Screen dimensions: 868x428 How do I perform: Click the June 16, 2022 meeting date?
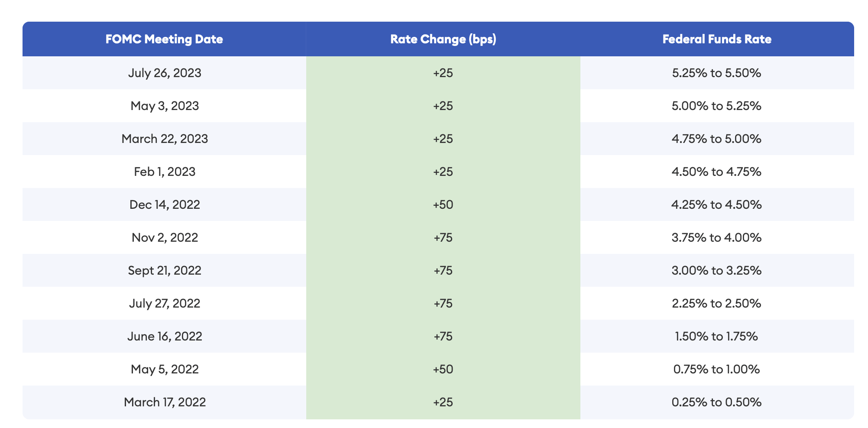tap(165, 336)
